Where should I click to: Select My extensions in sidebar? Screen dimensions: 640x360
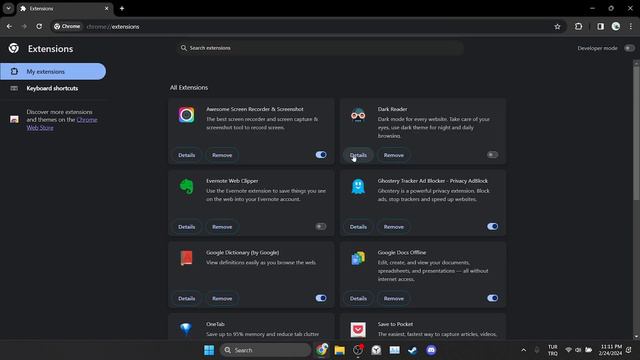tap(53, 71)
